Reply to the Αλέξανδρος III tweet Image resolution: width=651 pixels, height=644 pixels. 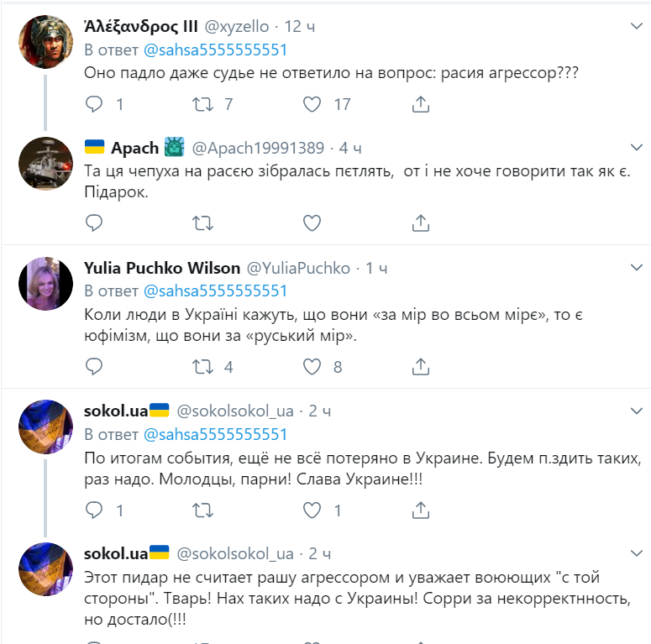[x=95, y=104]
